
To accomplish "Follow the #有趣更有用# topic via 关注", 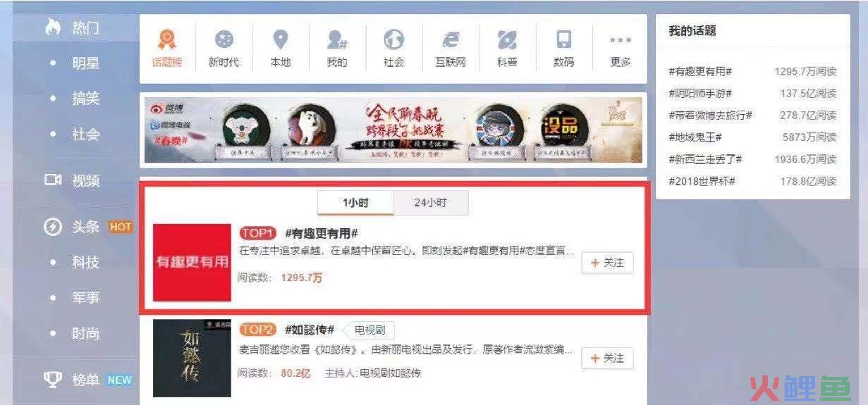I will click(x=607, y=263).
